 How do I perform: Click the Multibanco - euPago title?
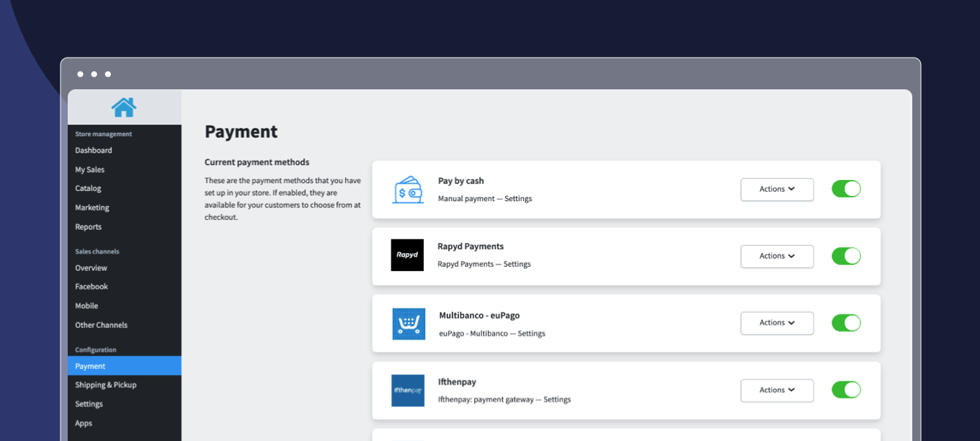(479, 316)
